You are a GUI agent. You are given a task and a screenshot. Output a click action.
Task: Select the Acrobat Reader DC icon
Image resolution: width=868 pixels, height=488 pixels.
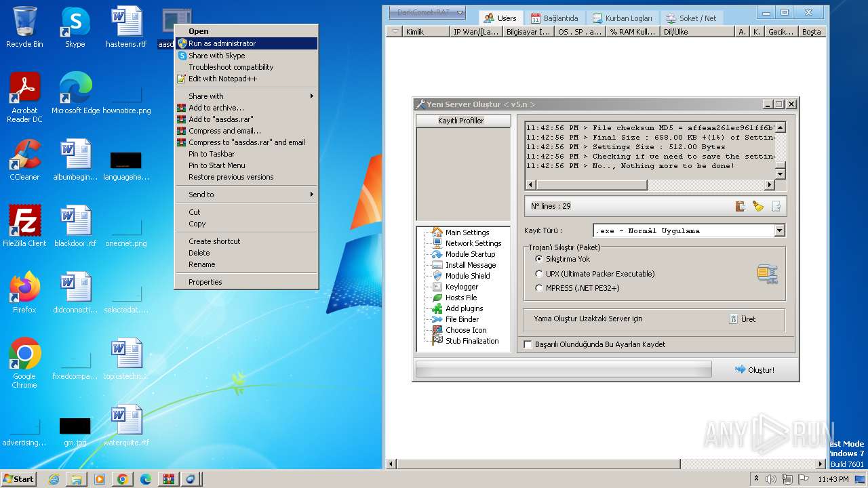pyautogui.click(x=24, y=98)
